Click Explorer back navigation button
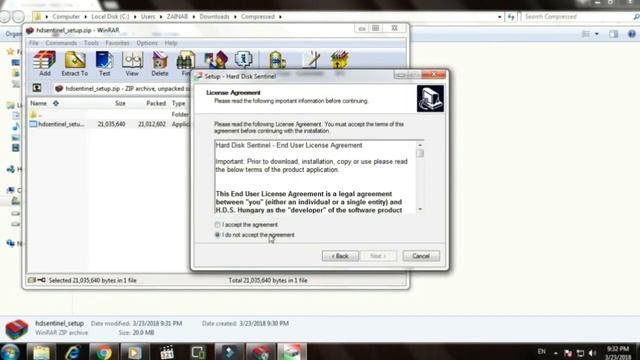Viewport: 640px width, 360px height. coord(5,16)
